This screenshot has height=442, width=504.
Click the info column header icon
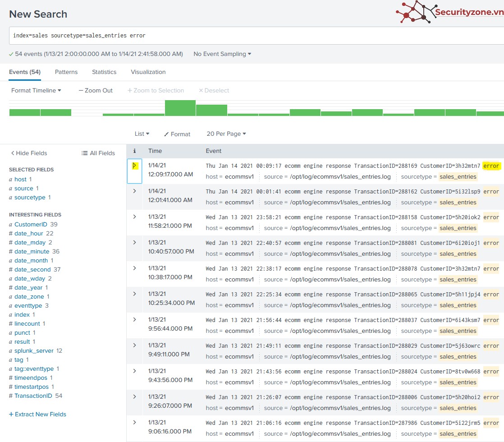[135, 151]
